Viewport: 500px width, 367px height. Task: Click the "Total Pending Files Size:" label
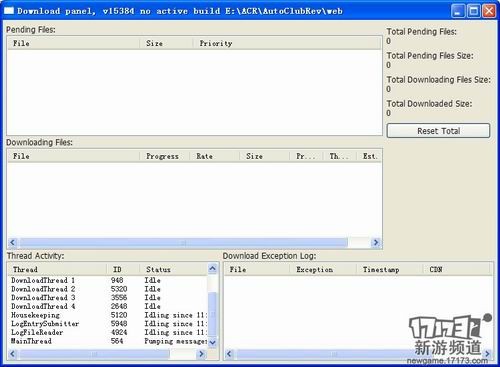(x=430, y=56)
